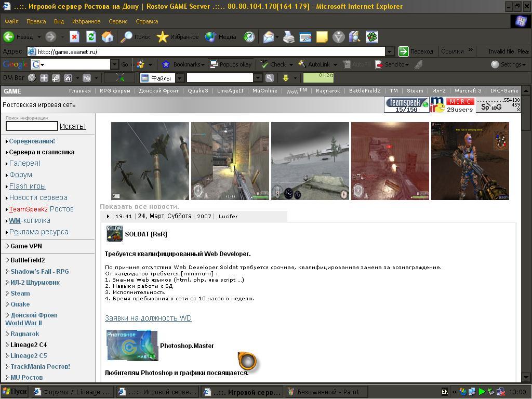Open the Справка menu

tap(147, 21)
